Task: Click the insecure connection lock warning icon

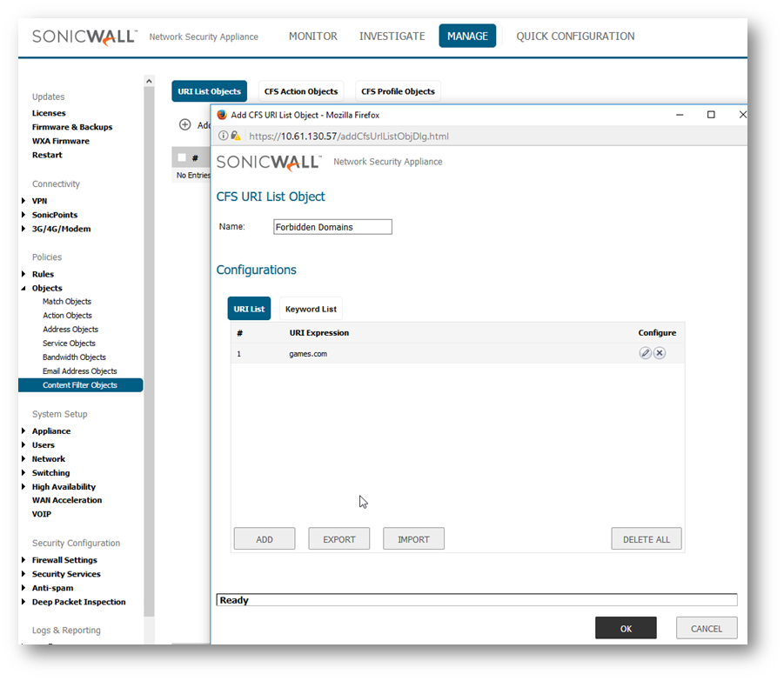Action: pos(236,136)
